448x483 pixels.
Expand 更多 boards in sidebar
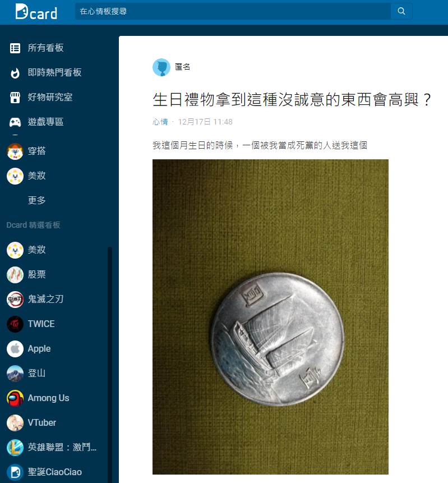(x=36, y=200)
